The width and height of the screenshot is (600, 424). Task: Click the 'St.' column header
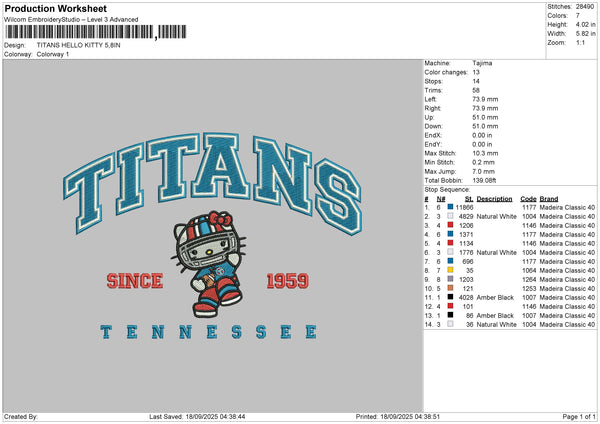point(469,199)
